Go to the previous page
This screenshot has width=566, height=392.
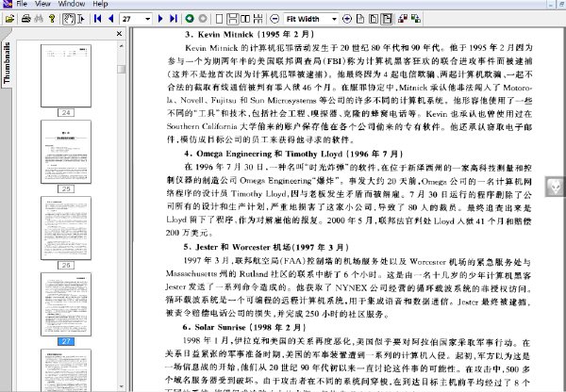(x=110, y=19)
